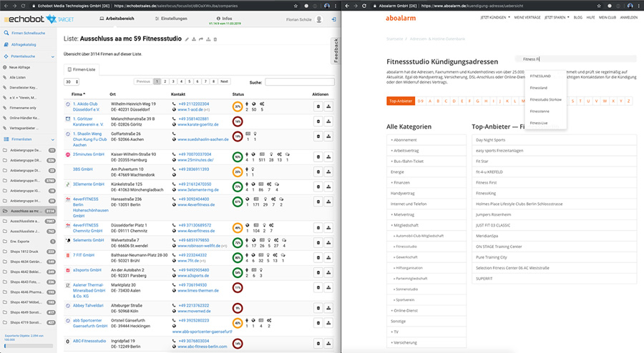This screenshot has height=353, width=644.
Task: Click the 93% status ring for 25minutes GmbH
Action: coord(238,156)
